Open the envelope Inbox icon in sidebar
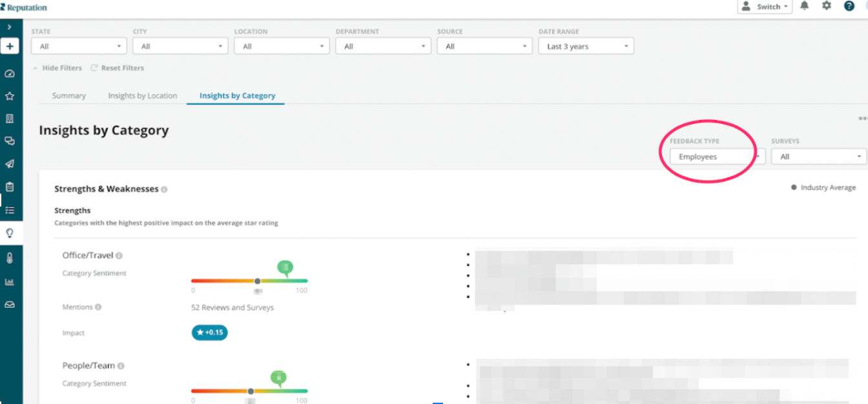Screen dimensions: 868x404 click(x=10, y=303)
